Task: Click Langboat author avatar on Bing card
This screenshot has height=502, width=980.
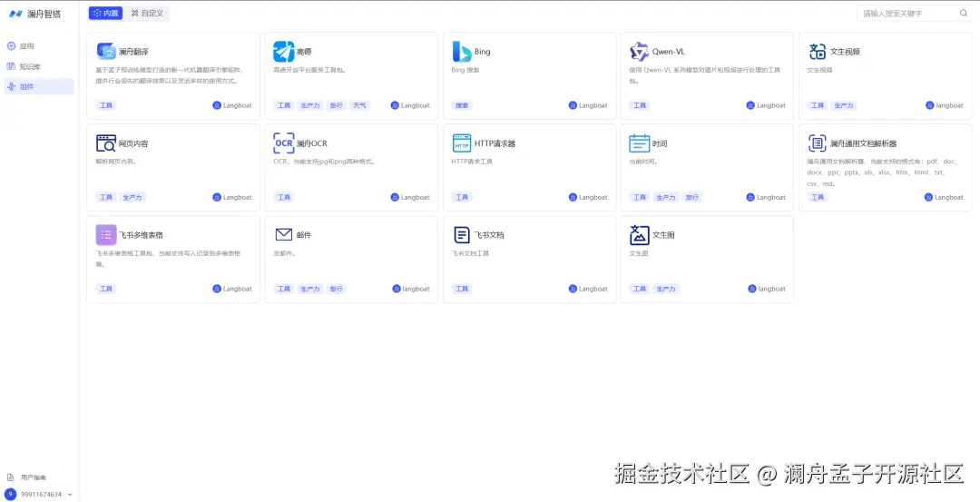Action: [573, 105]
